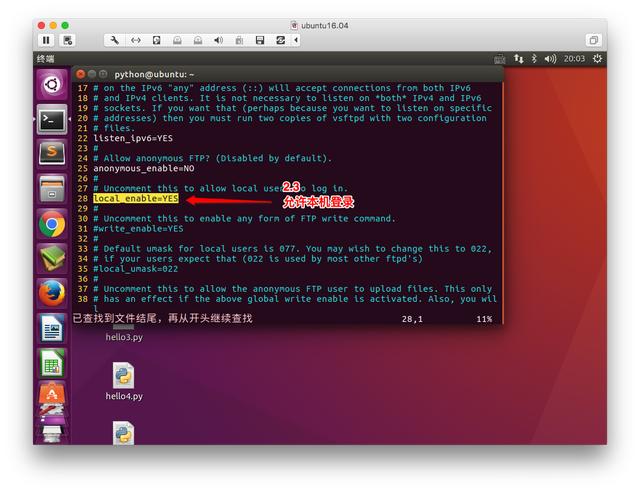Open system power gear menu
Image resolution: width=640 pixels, height=492 pixels.
click(x=597, y=59)
